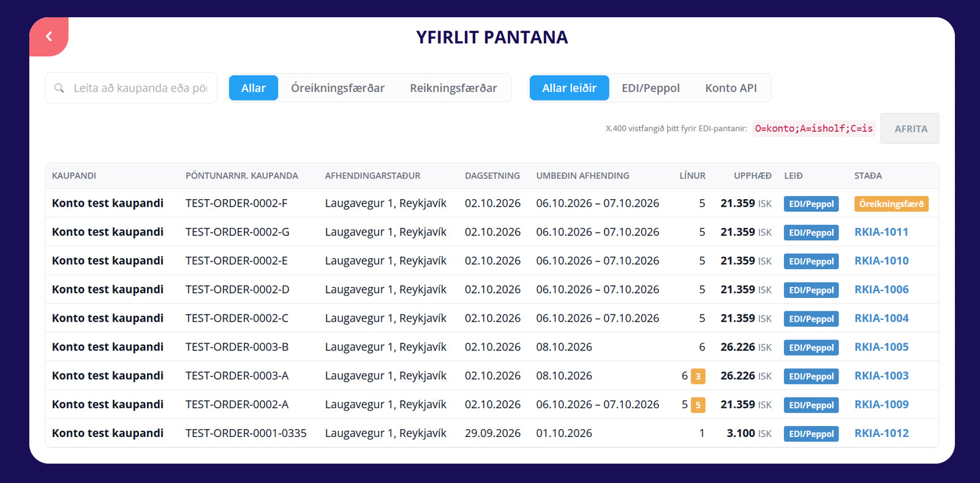The width and height of the screenshot is (980, 483).
Task: Select order number TEST-ORDER-0002-G
Action: (238, 232)
